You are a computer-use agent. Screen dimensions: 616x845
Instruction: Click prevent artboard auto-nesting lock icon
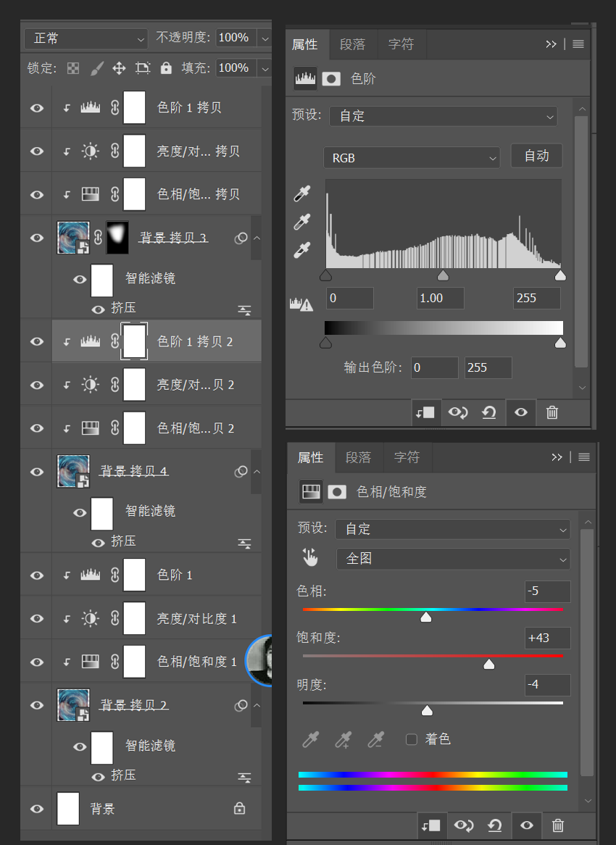pos(143,68)
